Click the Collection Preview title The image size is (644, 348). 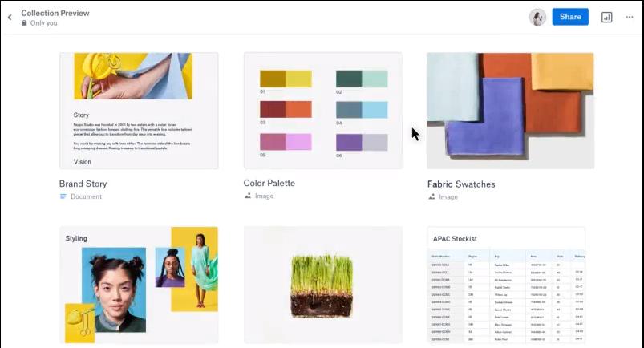click(55, 13)
